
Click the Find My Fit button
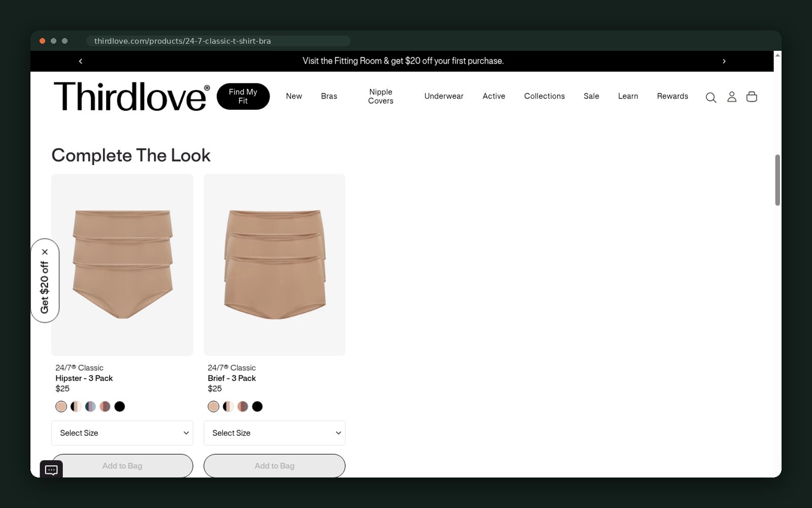coord(243,97)
